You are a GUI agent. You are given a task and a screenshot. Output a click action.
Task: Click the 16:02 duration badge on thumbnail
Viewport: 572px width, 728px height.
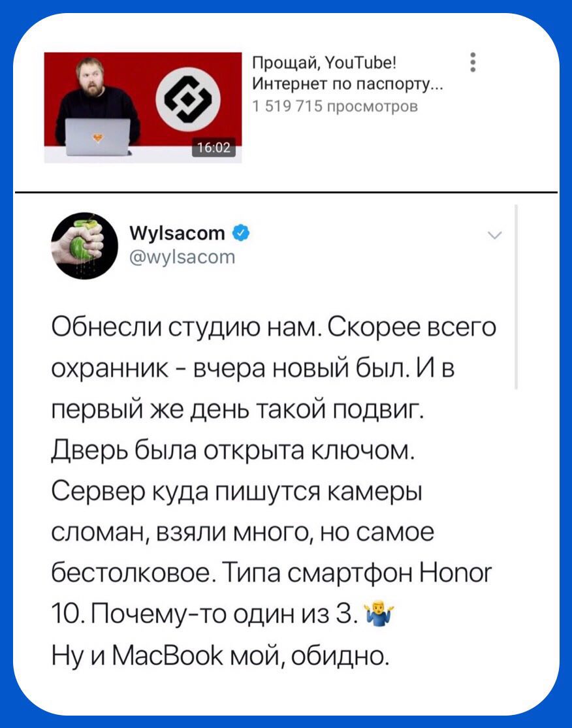[214, 148]
